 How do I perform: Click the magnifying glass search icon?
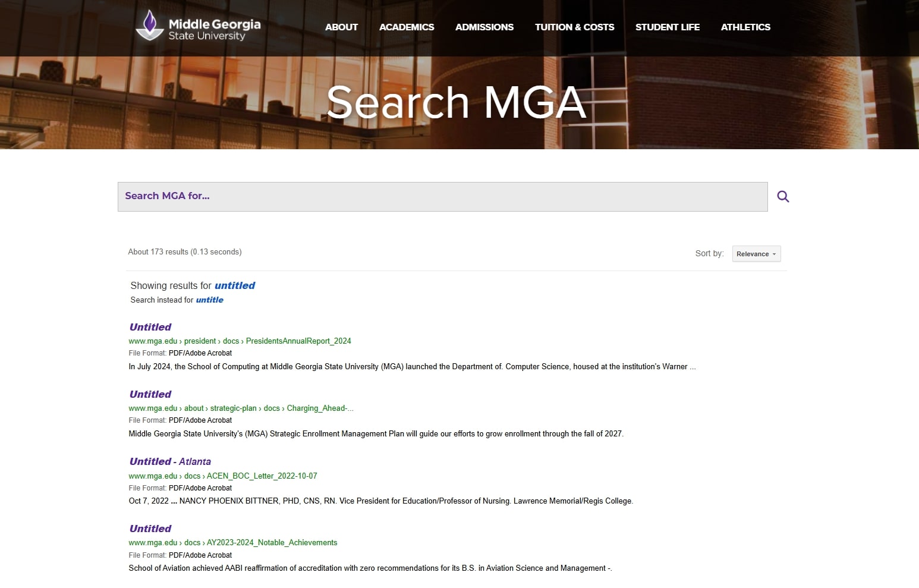pos(782,196)
